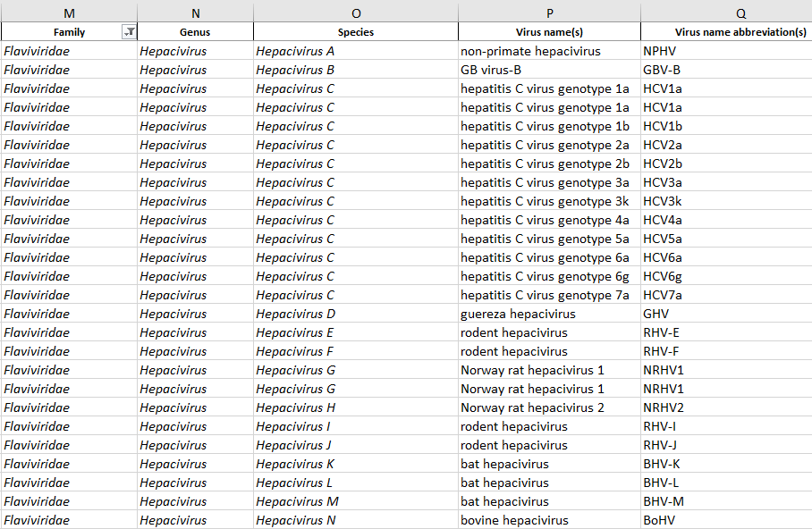The width and height of the screenshot is (812, 529).
Task: Select the NPHV abbreviation cell
Action: [726, 51]
